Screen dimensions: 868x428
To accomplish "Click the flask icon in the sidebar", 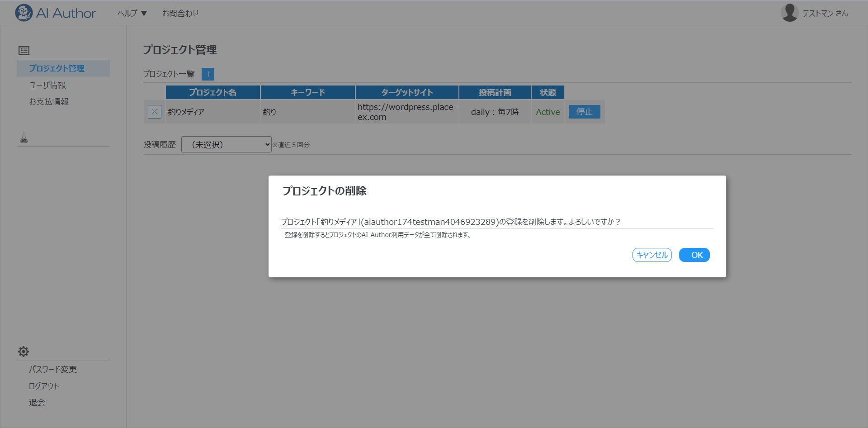I will pos(24,137).
